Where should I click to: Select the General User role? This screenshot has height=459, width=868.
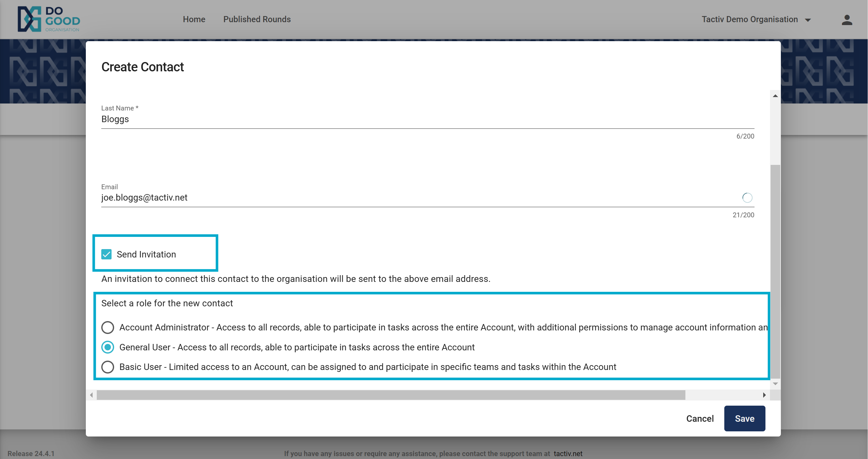tap(108, 347)
